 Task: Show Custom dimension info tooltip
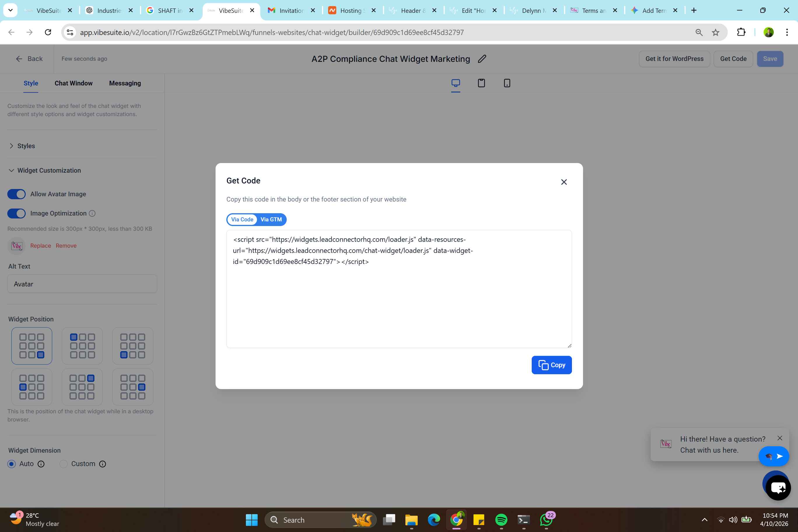point(102,464)
